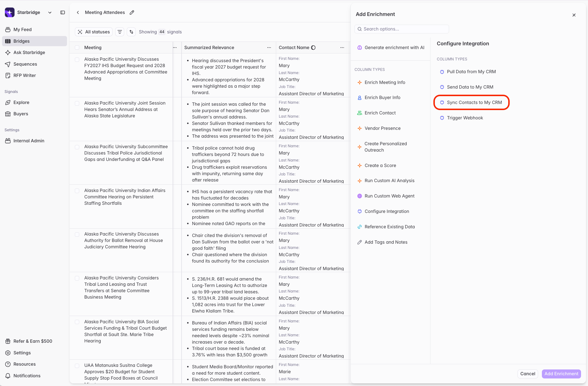Choose Sync Contacts to My CRM
The image size is (588, 386).
click(x=471, y=103)
